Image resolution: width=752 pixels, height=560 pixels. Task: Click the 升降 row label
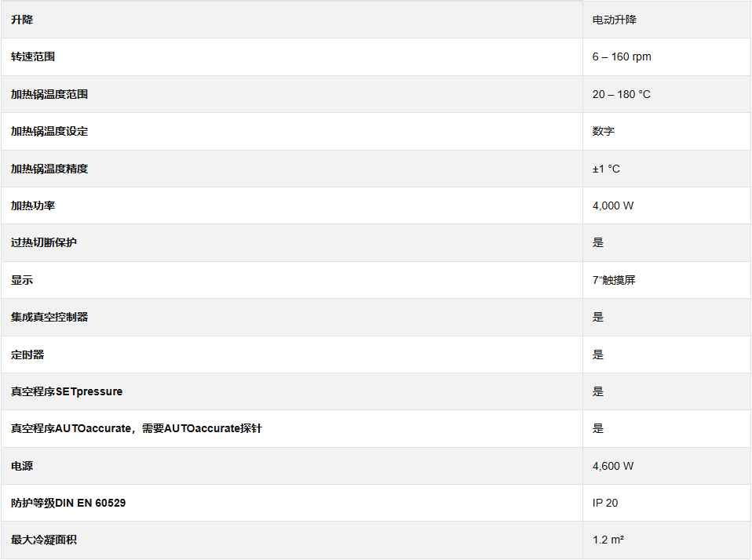click(x=22, y=20)
